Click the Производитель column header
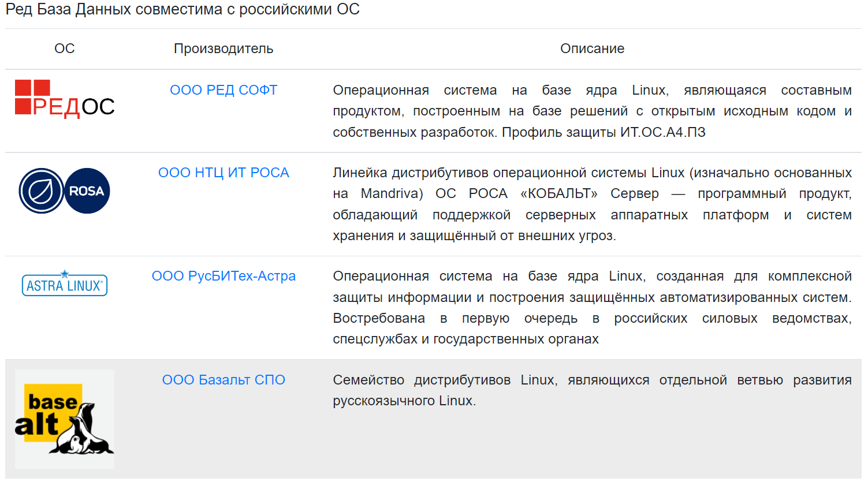The image size is (868, 489). coord(223,48)
